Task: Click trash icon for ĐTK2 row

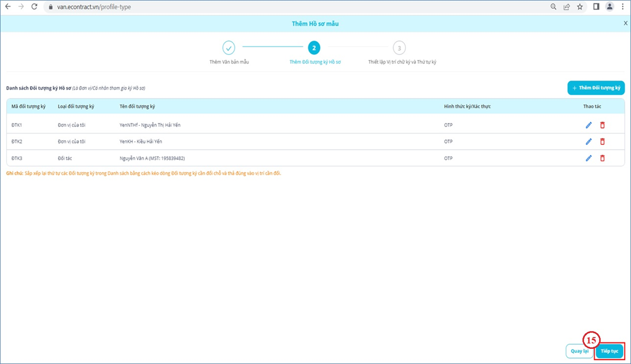Action: pyautogui.click(x=602, y=142)
